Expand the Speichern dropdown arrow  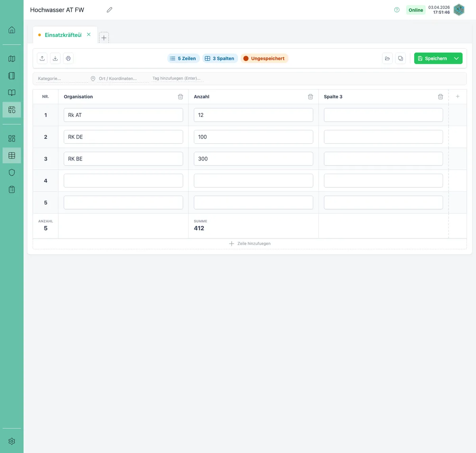point(457,59)
